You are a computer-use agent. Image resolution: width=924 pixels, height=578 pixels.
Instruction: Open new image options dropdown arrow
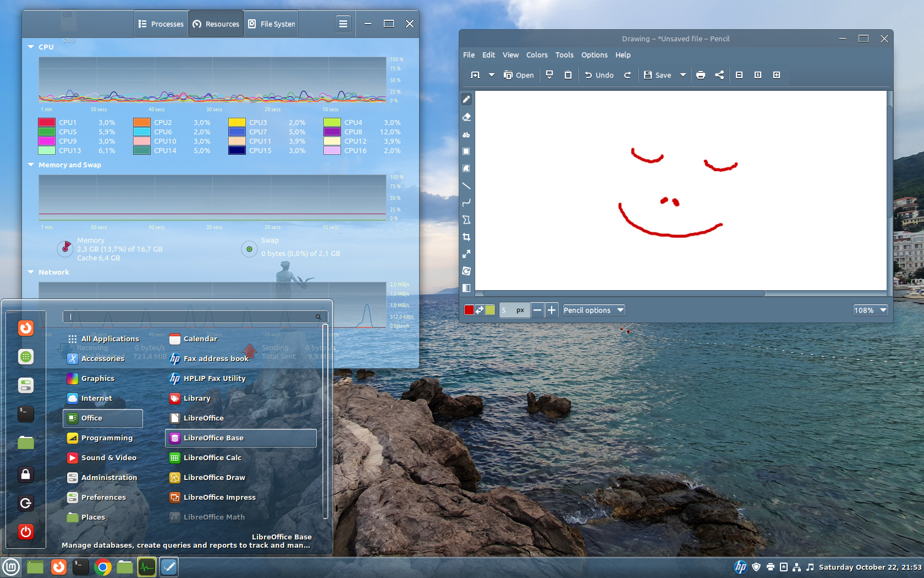pyautogui.click(x=492, y=75)
